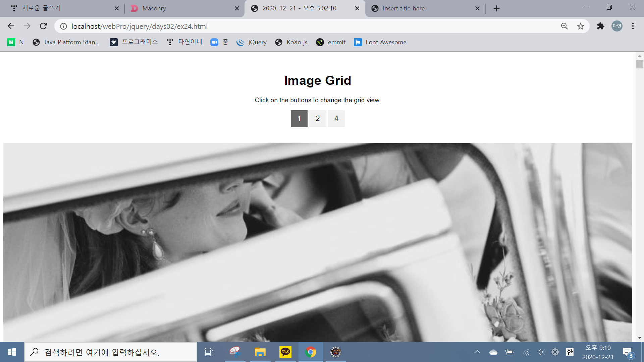Click the zoom magnifier icon in address bar
The height and width of the screenshot is (362, 644).
point(565,26)
